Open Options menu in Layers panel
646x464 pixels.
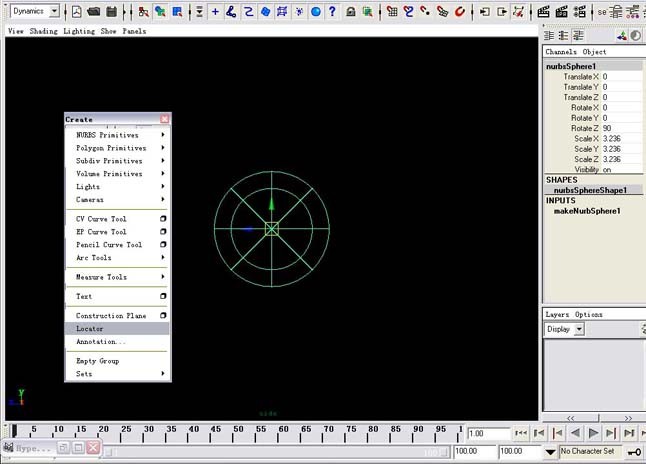click(x=589, y=314)
